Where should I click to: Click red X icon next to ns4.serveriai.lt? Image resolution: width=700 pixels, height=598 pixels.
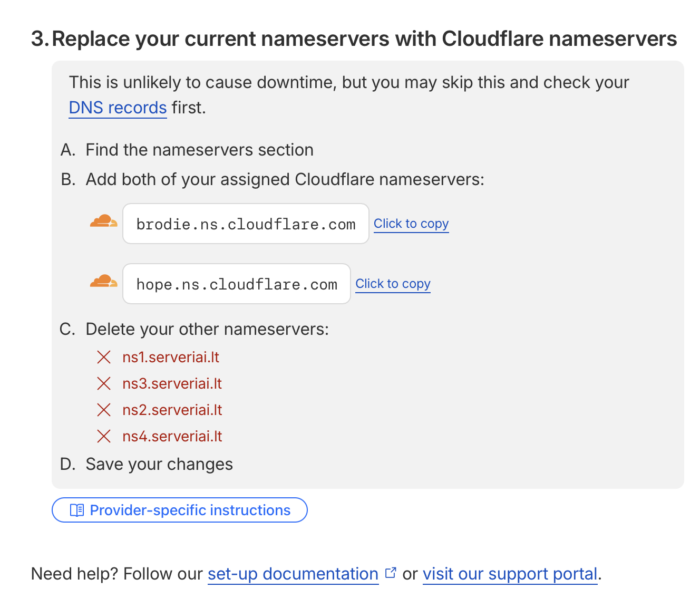pyautogui.click(x=104, y=437)
